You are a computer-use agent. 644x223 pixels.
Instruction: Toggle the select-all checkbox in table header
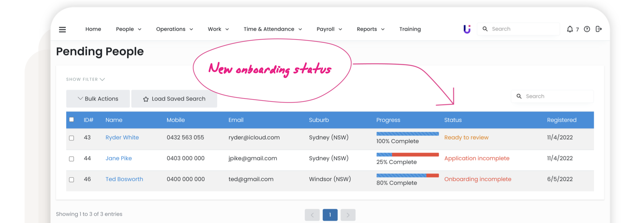[x=71, y=120]
